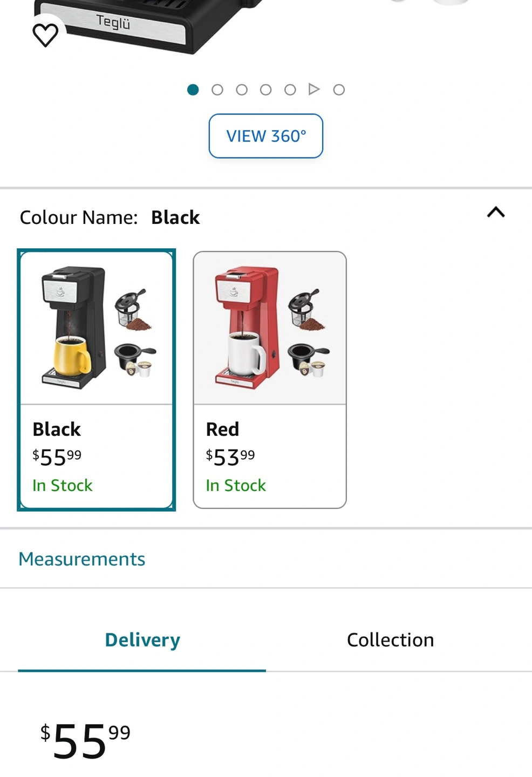Click the black coffee maker thumbnail
The width and height of the screenshot is (532, 777).
point(97,328)
